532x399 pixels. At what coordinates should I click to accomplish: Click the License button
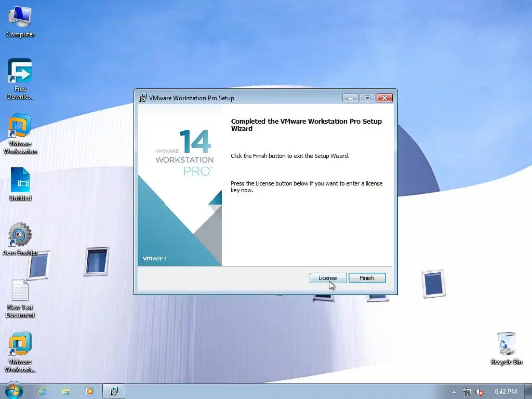pos(328,278)
